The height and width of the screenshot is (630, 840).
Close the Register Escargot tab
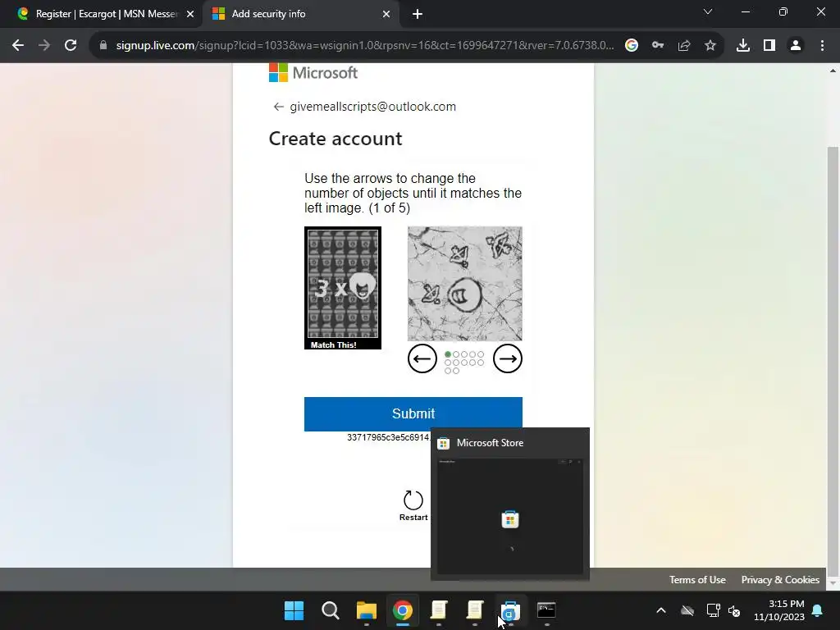[190, 15]
